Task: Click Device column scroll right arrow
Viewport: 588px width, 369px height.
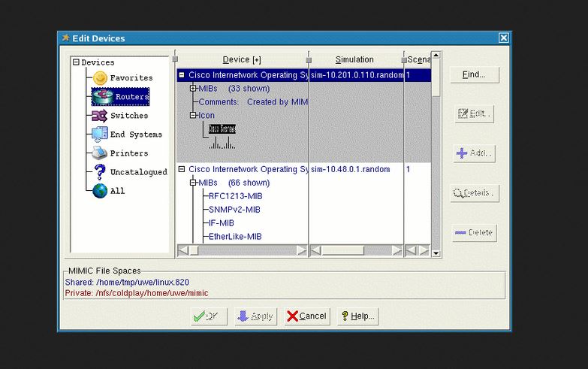Action: point(301,250)
